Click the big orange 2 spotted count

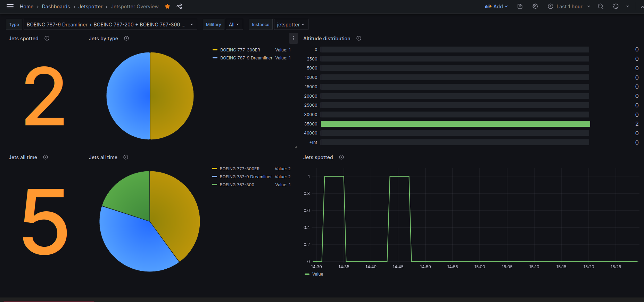tap(45, 96)
